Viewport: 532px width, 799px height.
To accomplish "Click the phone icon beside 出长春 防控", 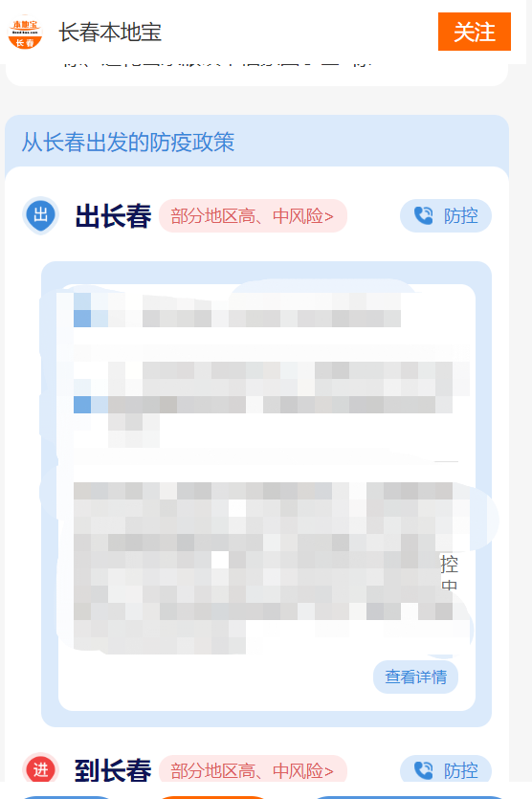I will click(424, 215).
